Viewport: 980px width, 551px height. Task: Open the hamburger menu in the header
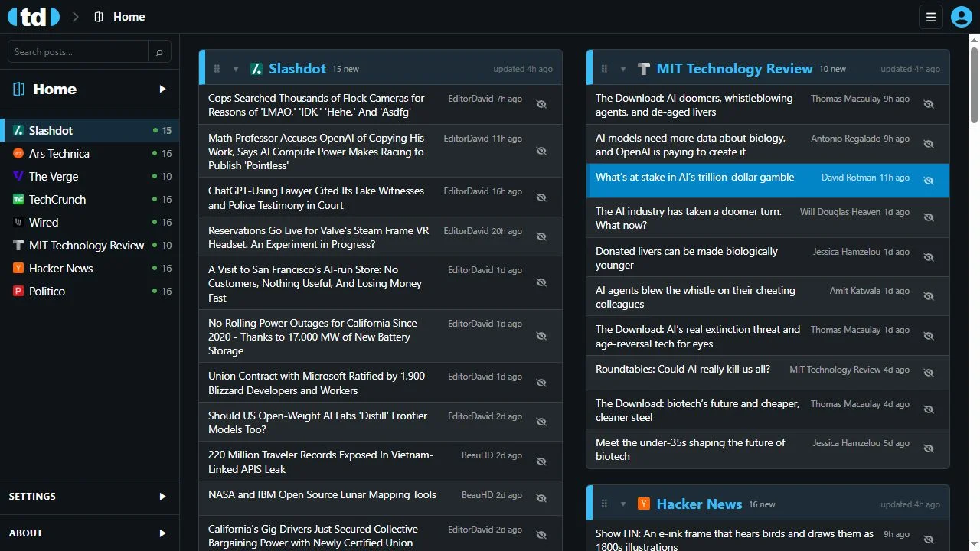(x=931, y=17)
